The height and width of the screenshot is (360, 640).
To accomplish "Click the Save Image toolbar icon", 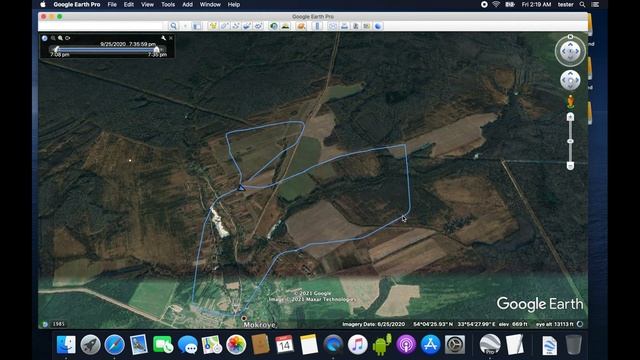I will tap(356, 26).
